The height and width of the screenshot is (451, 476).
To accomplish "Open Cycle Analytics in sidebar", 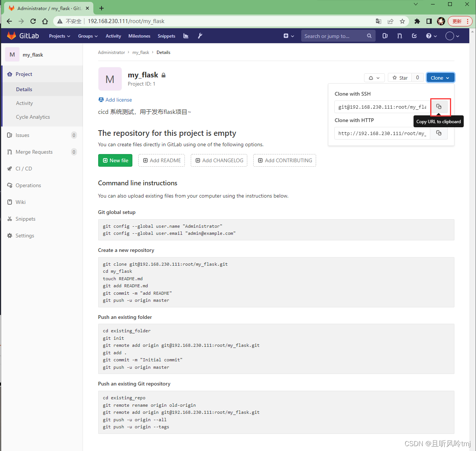I will coord(42,117).
